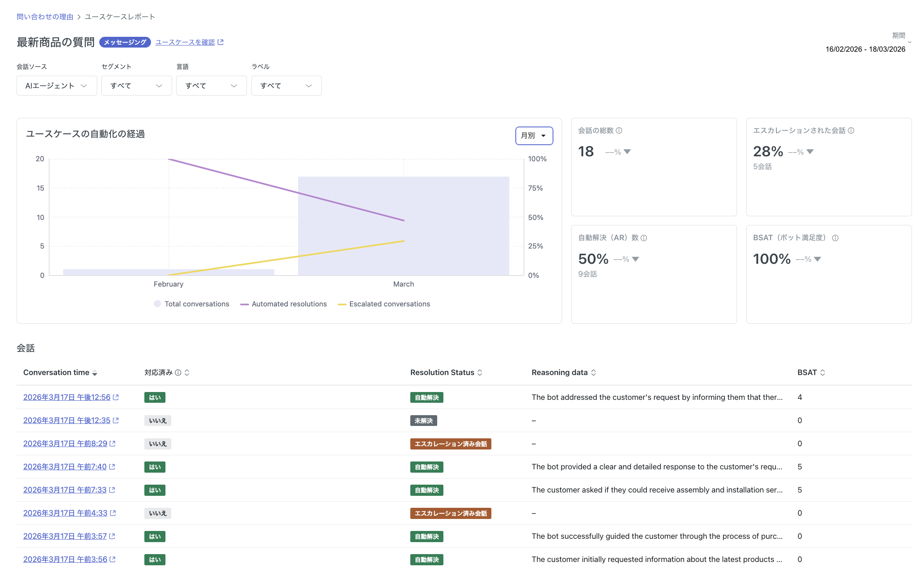Image resolution: width=924 pixels, height=569 pixels.
Task: Open the ユースケースを確認 link
Action: (x=185, y=42)
